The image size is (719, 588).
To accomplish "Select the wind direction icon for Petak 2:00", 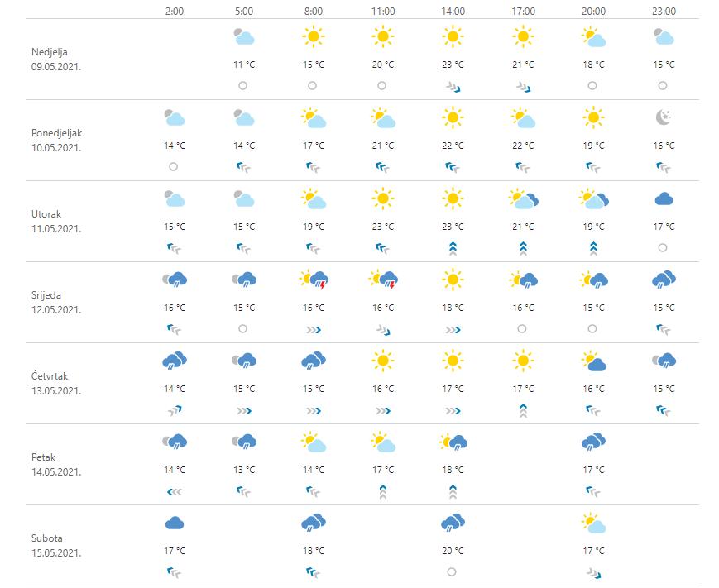I will [174, 491].
